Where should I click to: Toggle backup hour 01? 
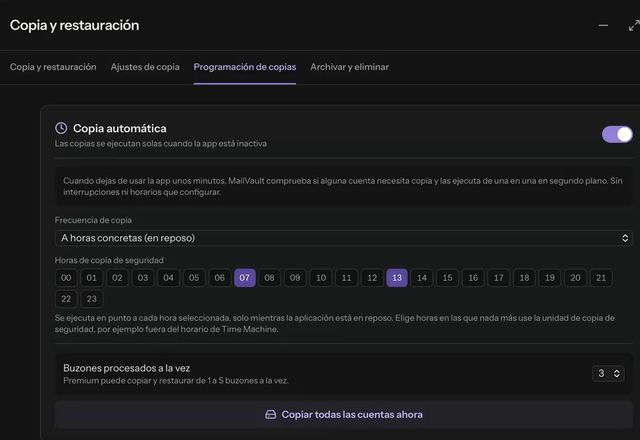(x=91, y=278)
